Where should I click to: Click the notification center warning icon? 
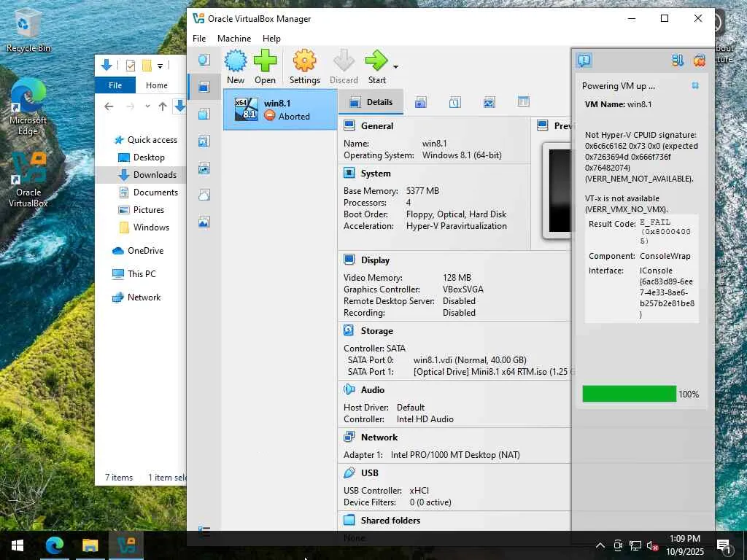coord(584,61)
